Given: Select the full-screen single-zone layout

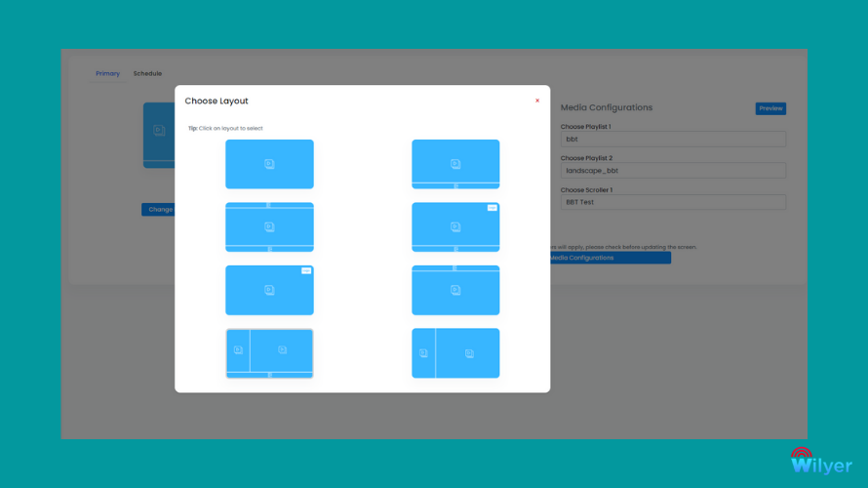Looking at the screenshot, I should (269, 164).
